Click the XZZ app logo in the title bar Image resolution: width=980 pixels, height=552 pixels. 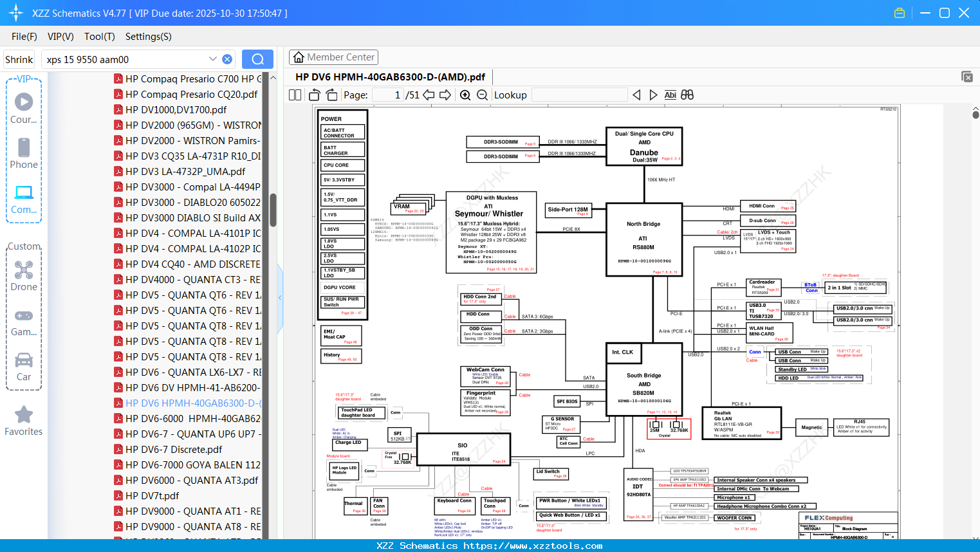coord(15,13)
